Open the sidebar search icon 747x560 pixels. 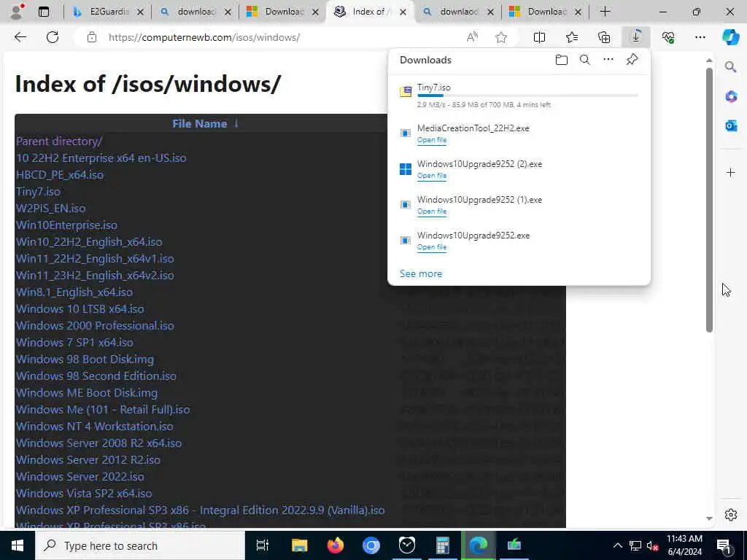click(731, 66)
